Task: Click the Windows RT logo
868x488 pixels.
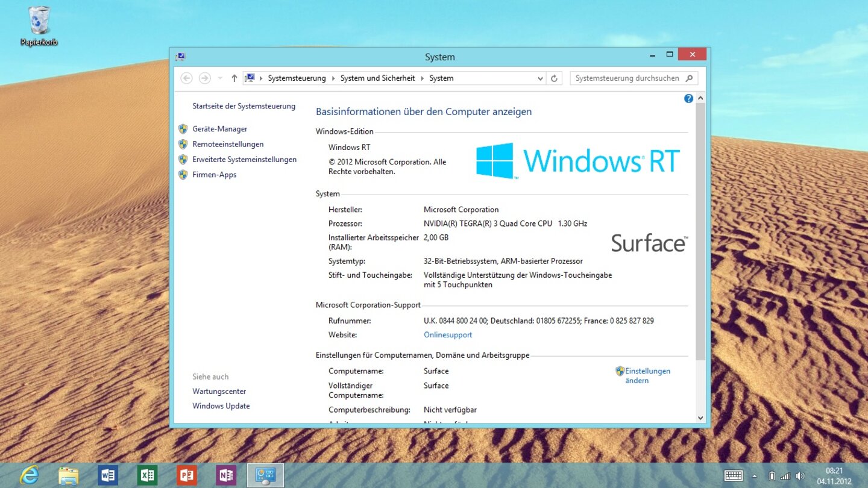Action: tap(577, 161)
